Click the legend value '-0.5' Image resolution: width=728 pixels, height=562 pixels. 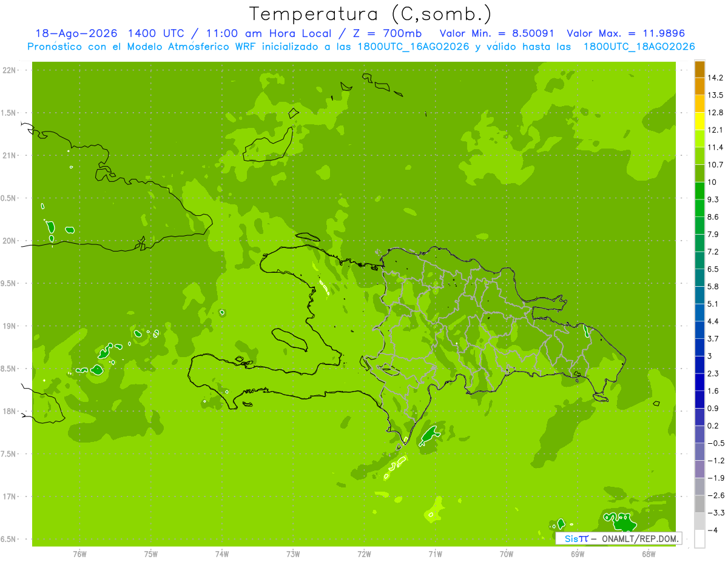tap(715, 443)
